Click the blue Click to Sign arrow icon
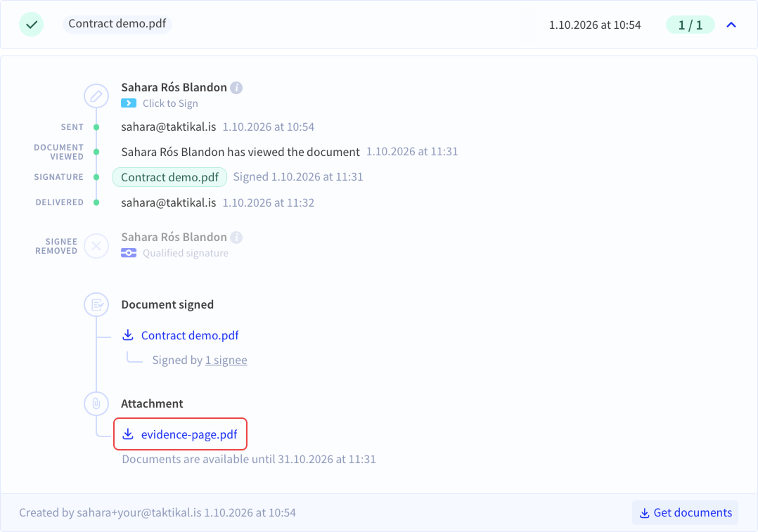Screen dimensions: 758x532 pos(129,103)
